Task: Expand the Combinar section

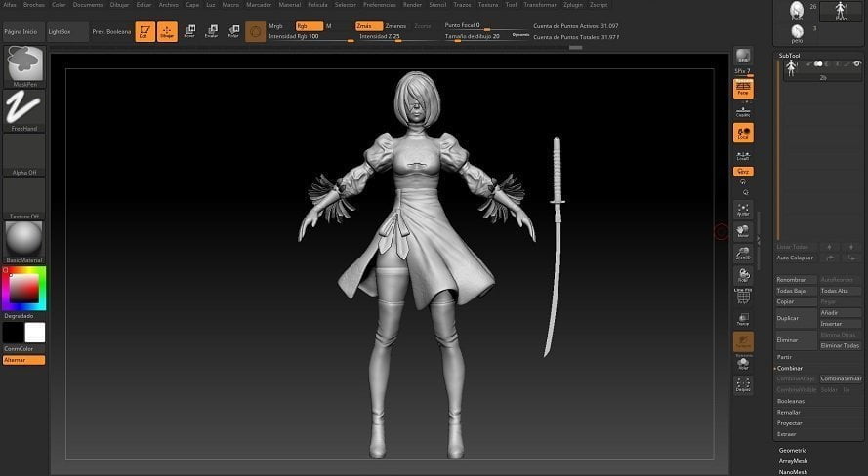Action: 790,368
